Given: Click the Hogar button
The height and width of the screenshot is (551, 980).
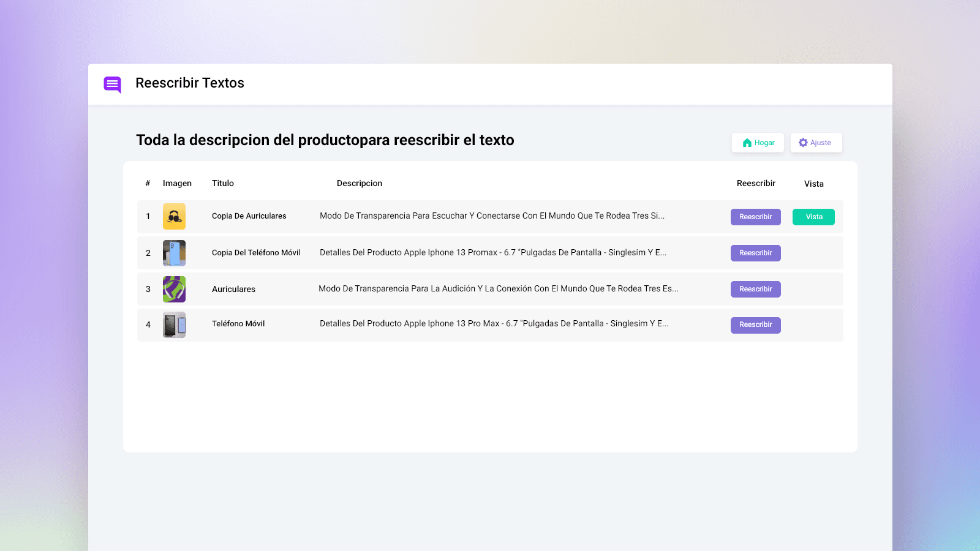Looking at the screenshot, I should 758,142.
